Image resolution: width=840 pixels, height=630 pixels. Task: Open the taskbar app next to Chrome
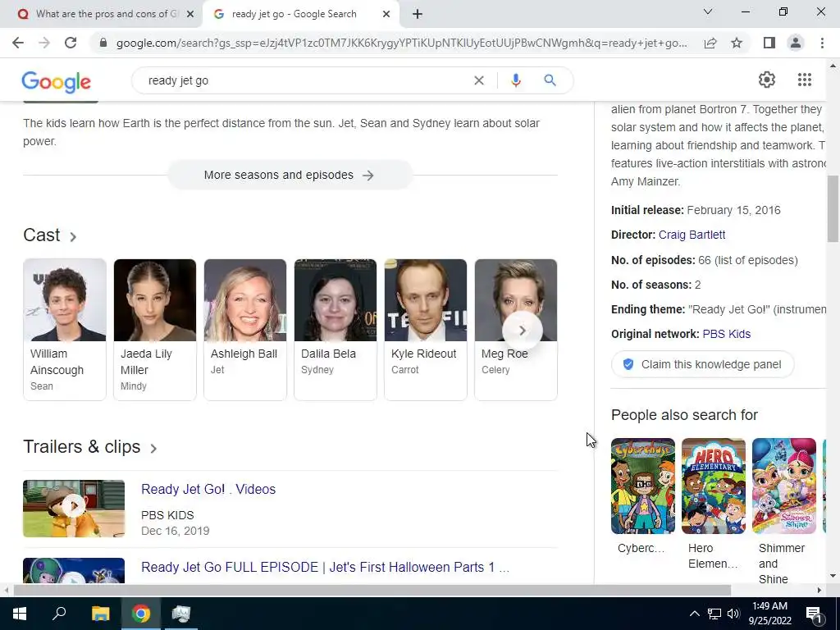point(181,614)
